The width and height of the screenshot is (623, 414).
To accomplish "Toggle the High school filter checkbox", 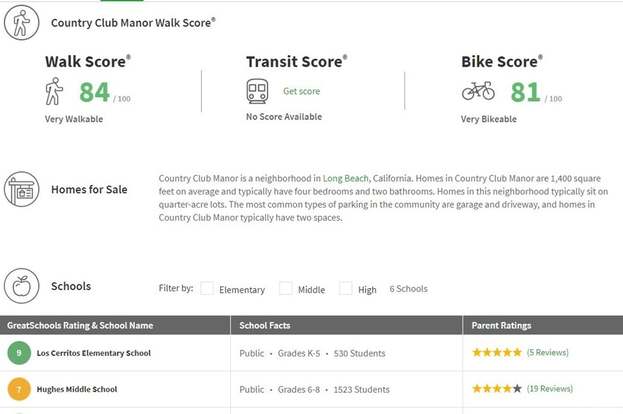I will pyautogui.click(x=346, y=288).
